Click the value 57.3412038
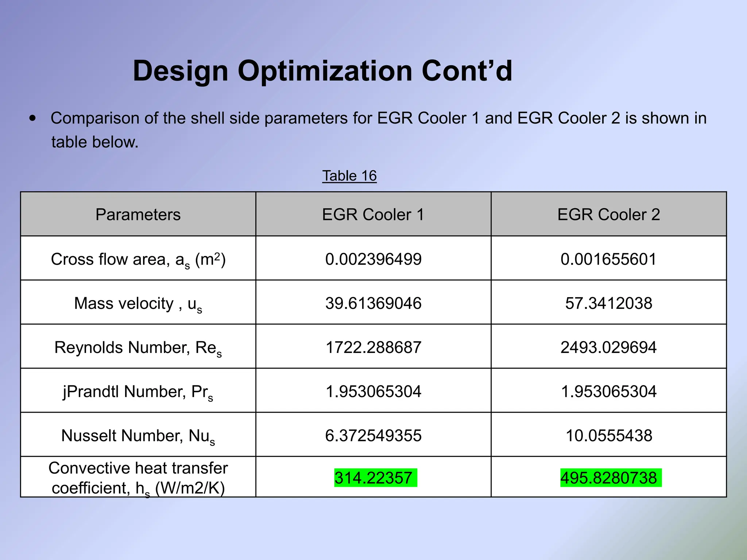747x560 pixels. pyautogui.click(x=609, y=303)
